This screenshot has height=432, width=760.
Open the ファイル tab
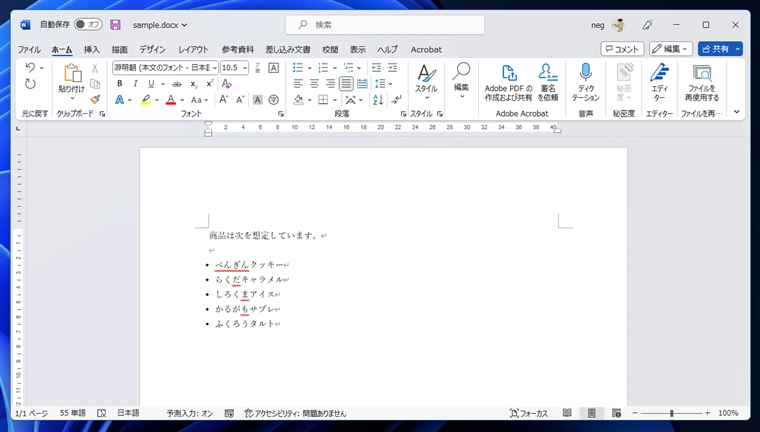(x=29, y=49)
